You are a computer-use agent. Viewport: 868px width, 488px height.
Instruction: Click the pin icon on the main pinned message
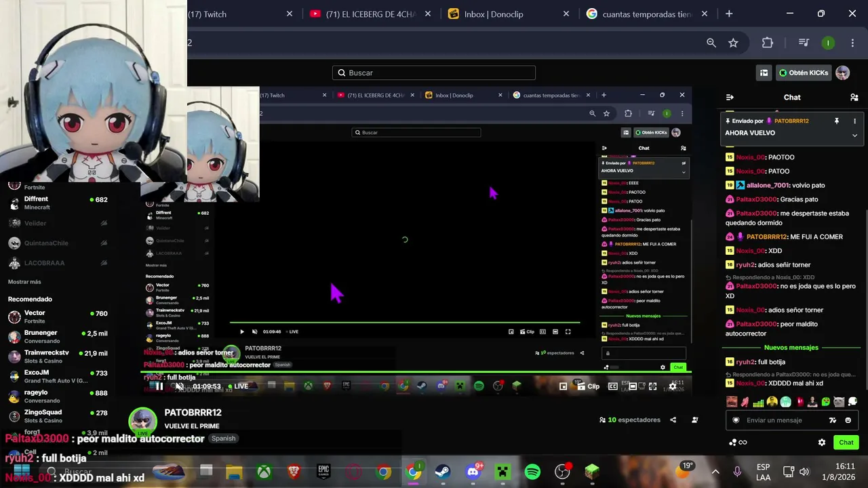point(837,121)
